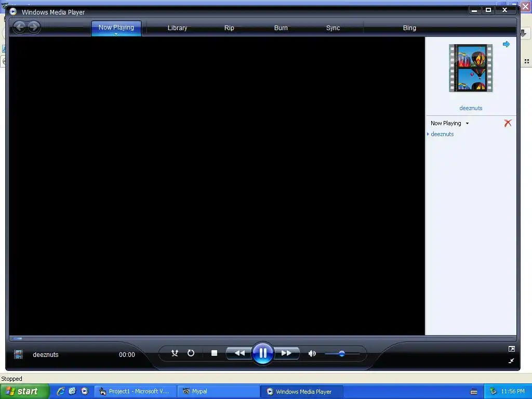
Task: Switch to Project1 - Microsoft V... taskbar button
Action: [136, 392]
